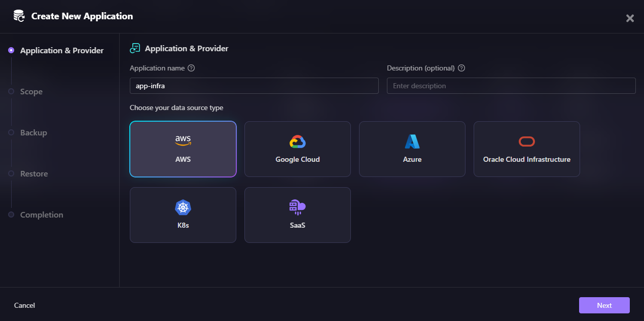Click the help icon beside Application name
This screenshot has height=321, width=644.
point(191,68)
